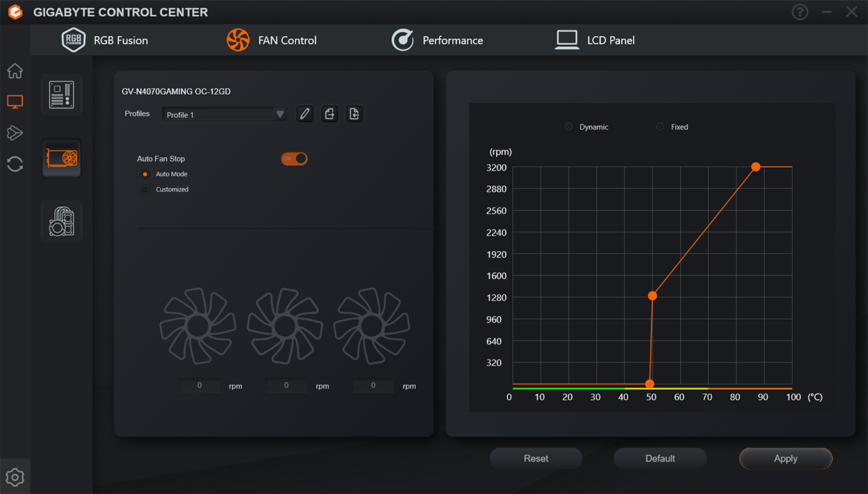The height and width of the screenshot is (494, 868).
Task: Choose the Customized radio option
Action: [x=145, y=189]
